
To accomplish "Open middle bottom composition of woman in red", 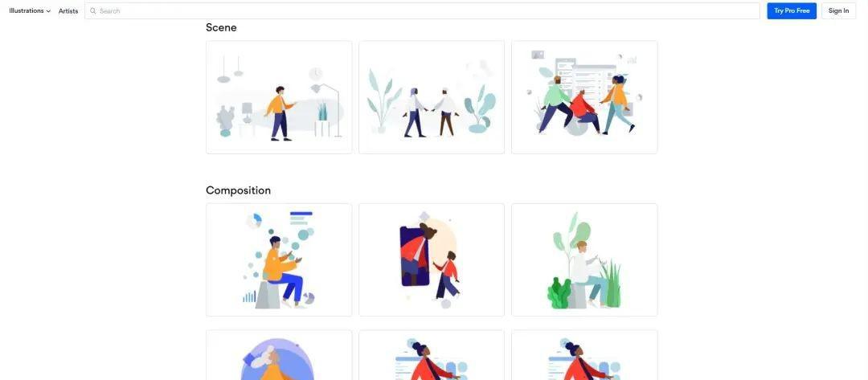I will tap(432, 355).
